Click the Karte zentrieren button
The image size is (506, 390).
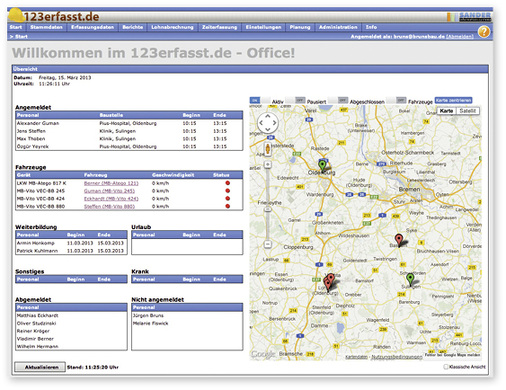pyautogui.click(x=453, y=100)
